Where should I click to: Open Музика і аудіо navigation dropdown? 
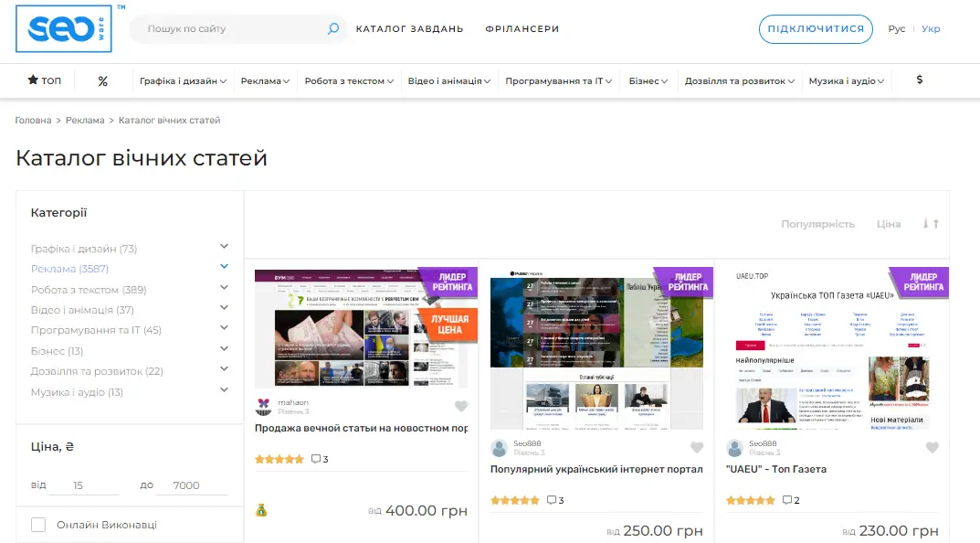click(847, 80)
